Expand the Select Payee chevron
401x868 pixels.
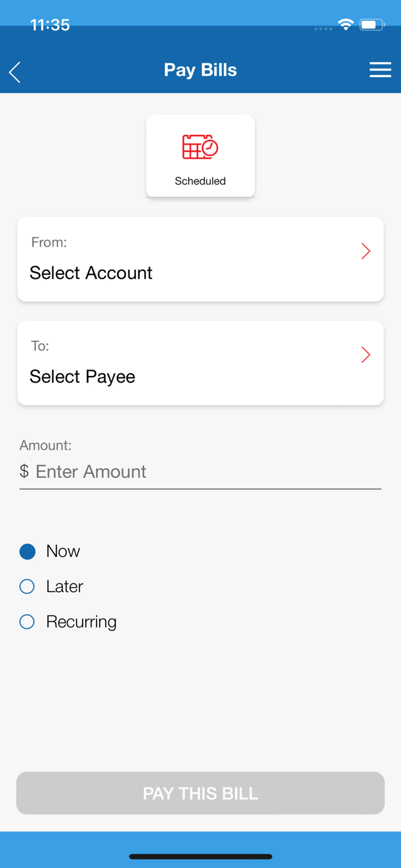point(365,355)
